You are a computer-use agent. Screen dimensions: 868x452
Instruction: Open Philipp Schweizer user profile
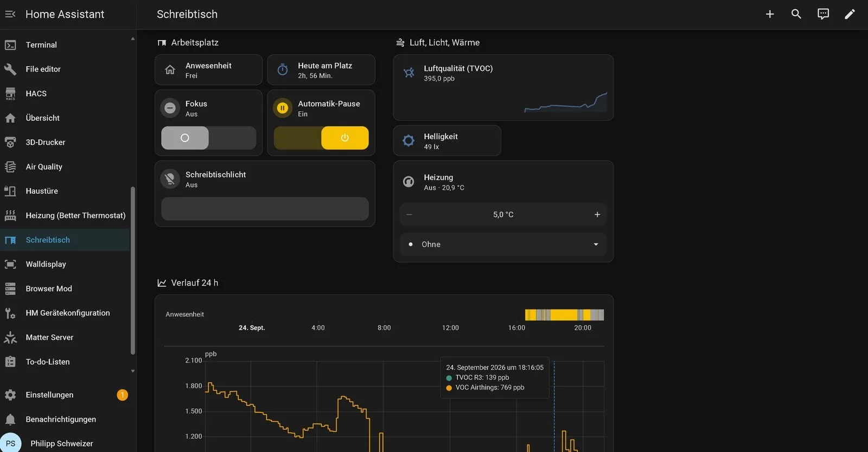pyautogui.click(x=65, y=443)
